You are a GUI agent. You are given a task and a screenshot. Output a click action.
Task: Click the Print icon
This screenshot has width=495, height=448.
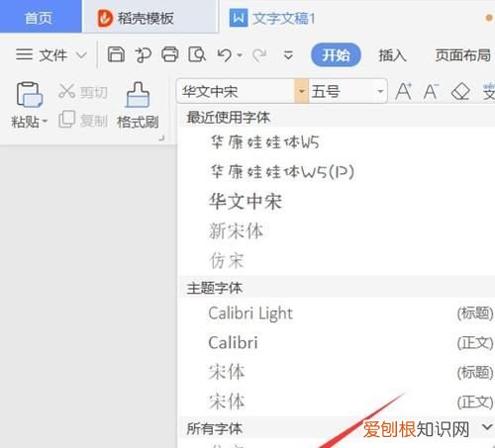pyautogui.click(x=170, y=54)
